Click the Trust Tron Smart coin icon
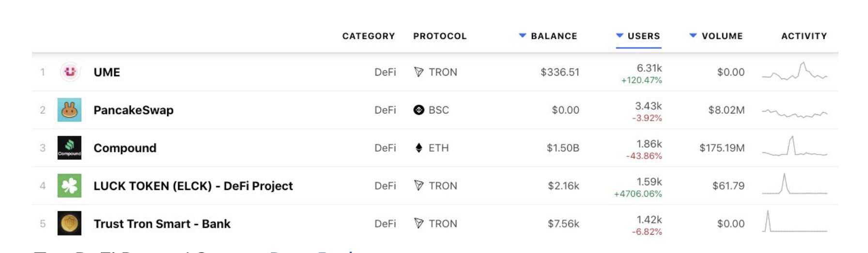The image size is (868, 253). point(69,223)
